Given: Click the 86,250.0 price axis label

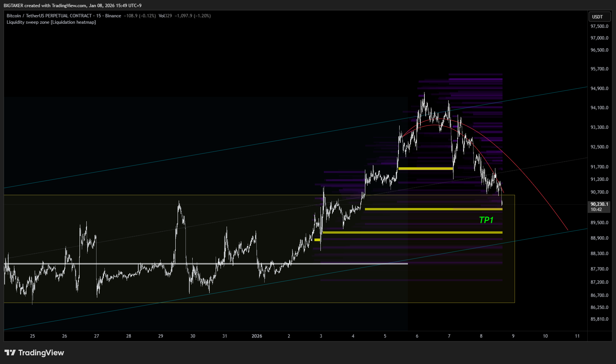Looking at the screenshot, I should [599, 307].
